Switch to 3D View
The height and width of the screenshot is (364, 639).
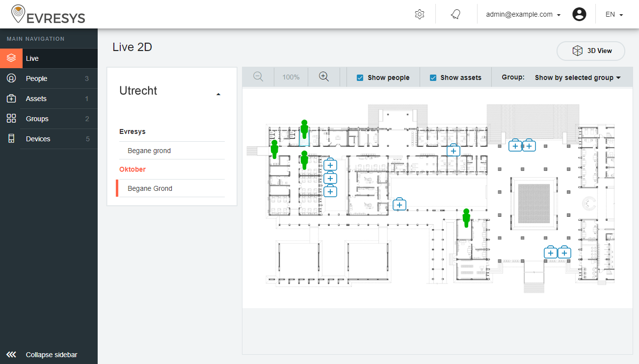[591, 51]
